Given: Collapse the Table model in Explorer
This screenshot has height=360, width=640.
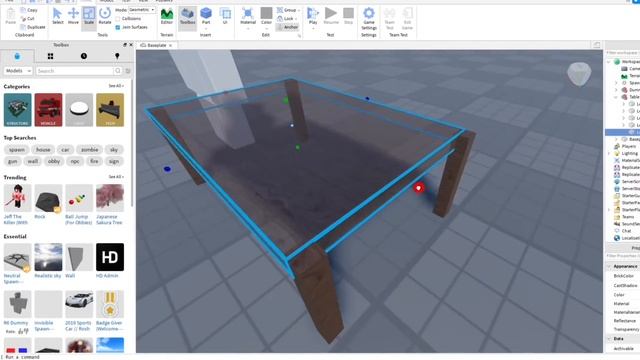Looking at the screenshot, I should coord(616,97).
